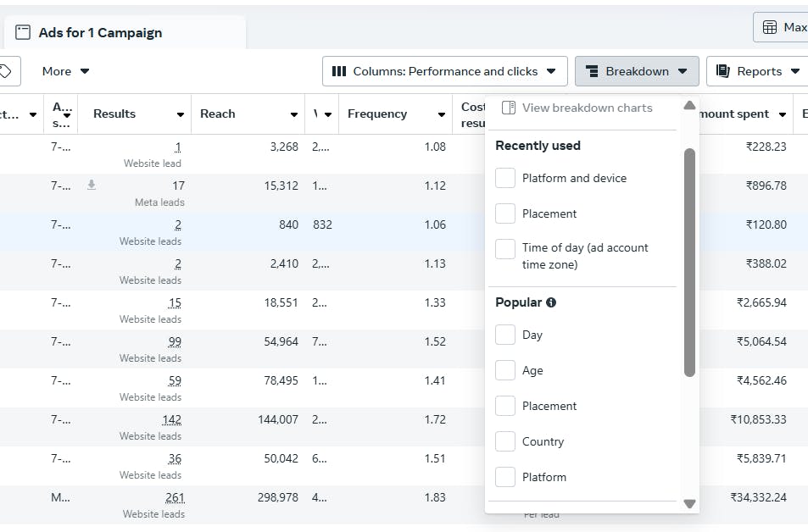The image size is (808, 532).
Task: Open the Columns: Performance and clicks dropdown
Action: (444, 71)
